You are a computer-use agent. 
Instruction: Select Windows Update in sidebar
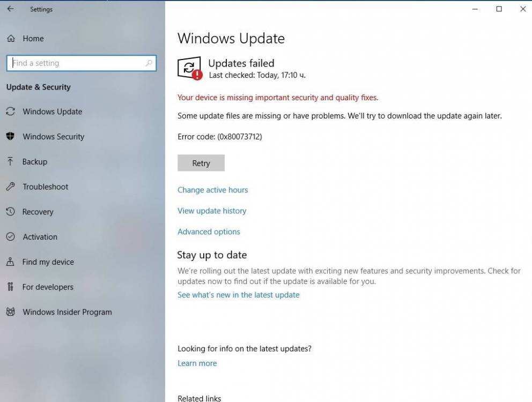click(52, 111)
